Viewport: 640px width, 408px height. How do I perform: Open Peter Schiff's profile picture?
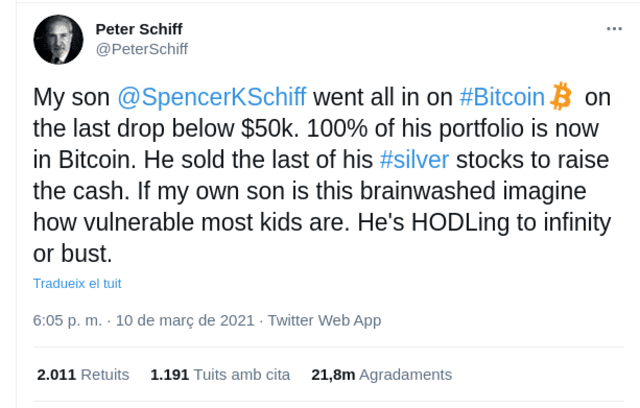point(59,39)
